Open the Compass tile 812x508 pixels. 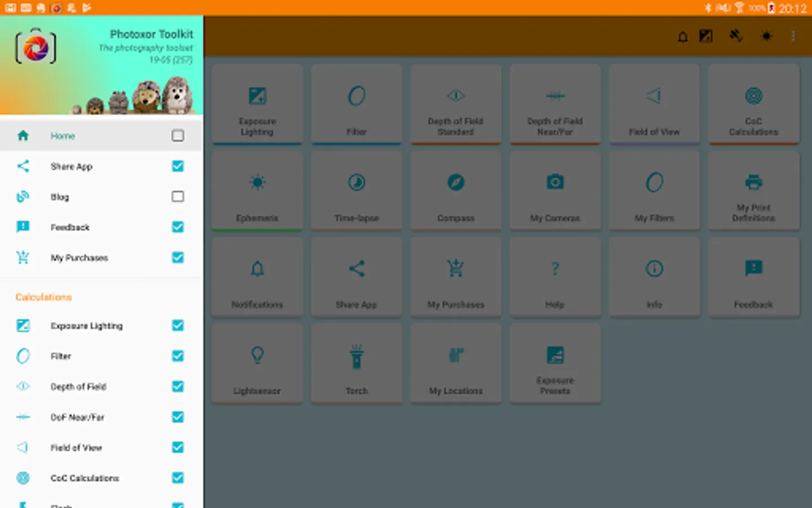(x=456, y=191)
